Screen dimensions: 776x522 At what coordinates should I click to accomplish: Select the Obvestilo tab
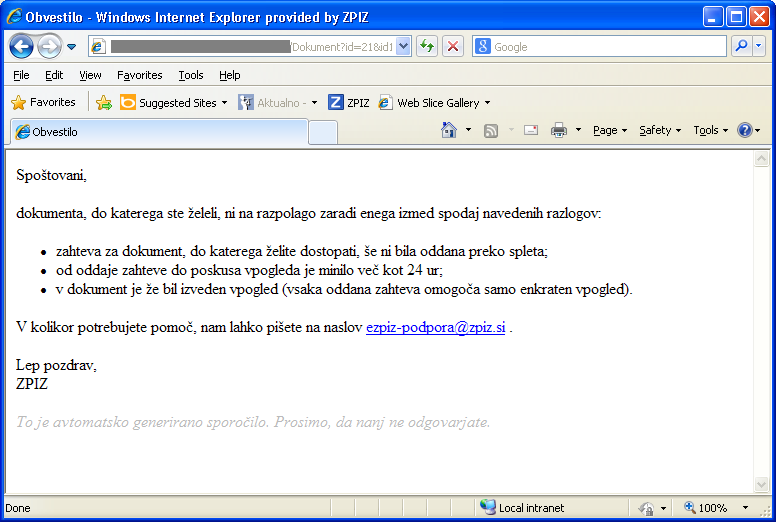click(159, 132)
